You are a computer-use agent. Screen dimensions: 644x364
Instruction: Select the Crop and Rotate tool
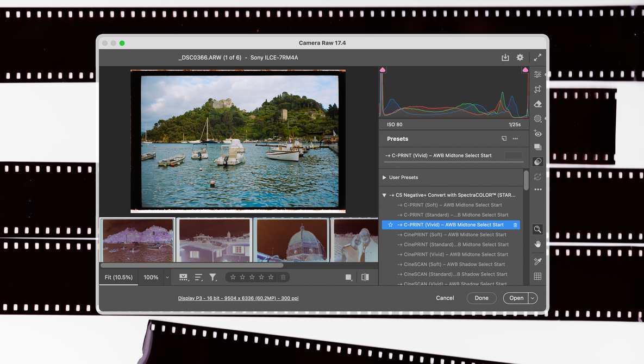(537, 89)
